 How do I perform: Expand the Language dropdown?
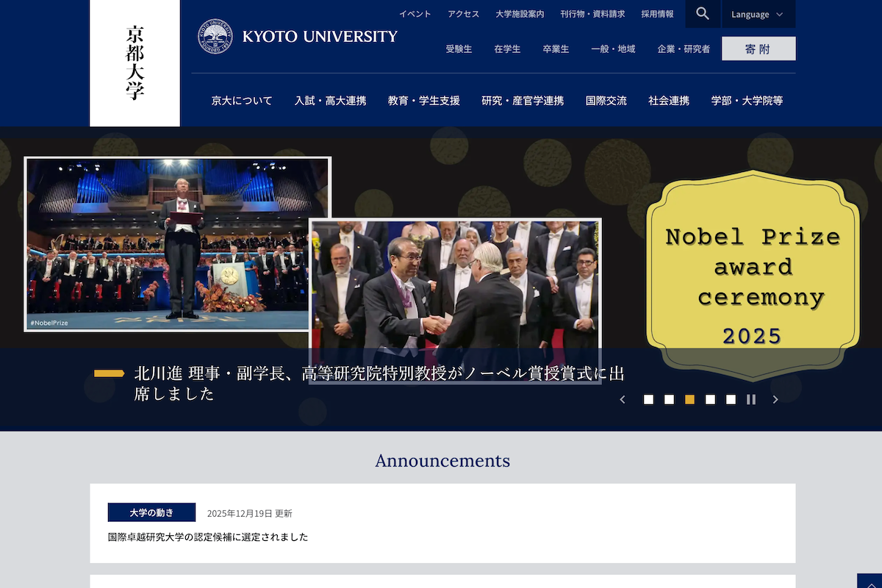tap(757, 14)
